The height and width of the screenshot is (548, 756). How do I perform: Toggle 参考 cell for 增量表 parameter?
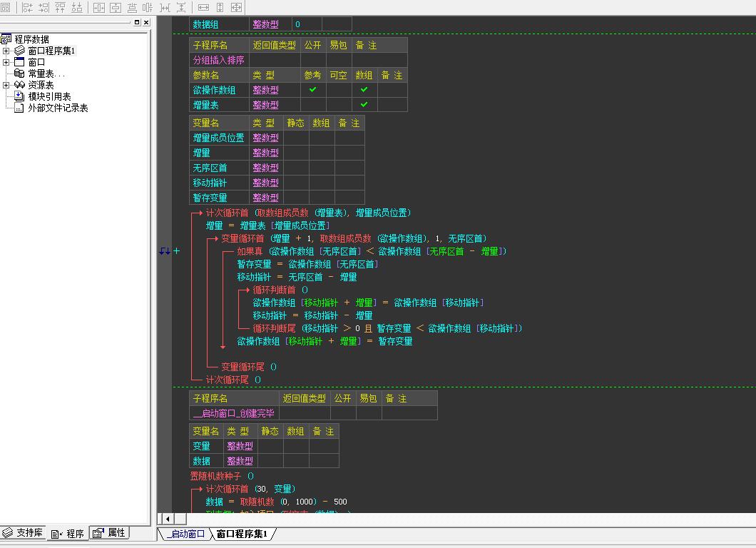(313, 105)
